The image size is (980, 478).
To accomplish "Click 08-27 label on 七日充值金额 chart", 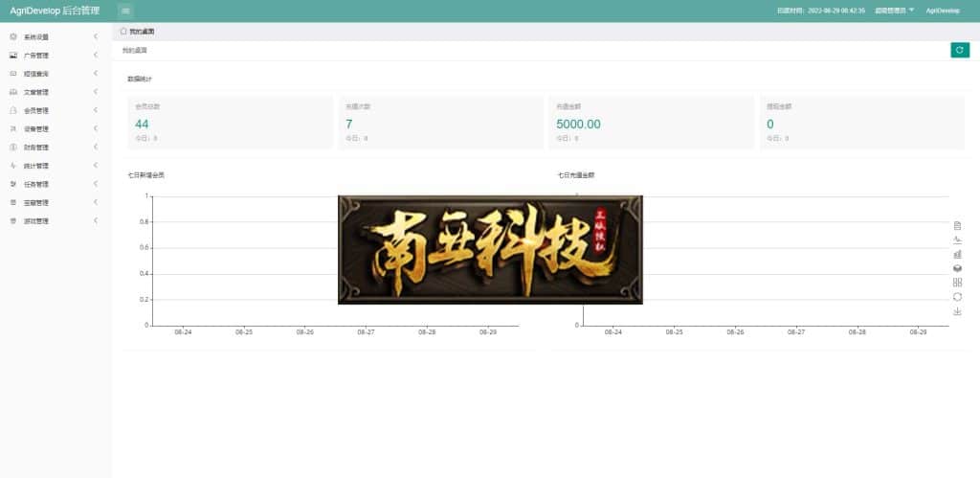I will pos(796,332).
